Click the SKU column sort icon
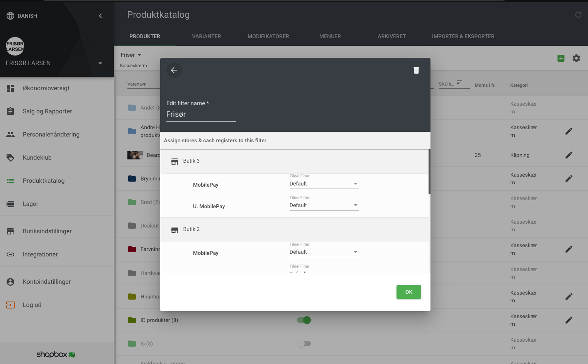The image size is (588, 364). coord(459,83)
